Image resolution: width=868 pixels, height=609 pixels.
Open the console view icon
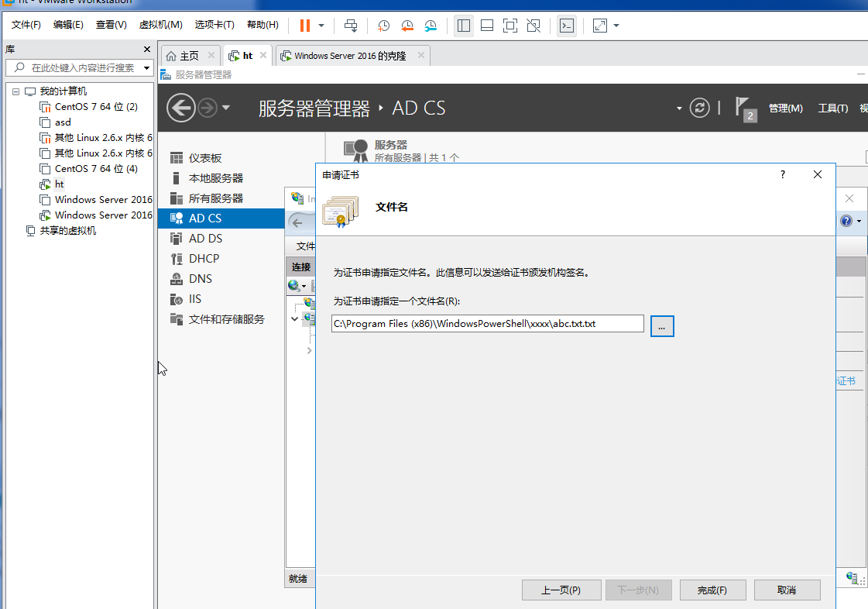567,26
